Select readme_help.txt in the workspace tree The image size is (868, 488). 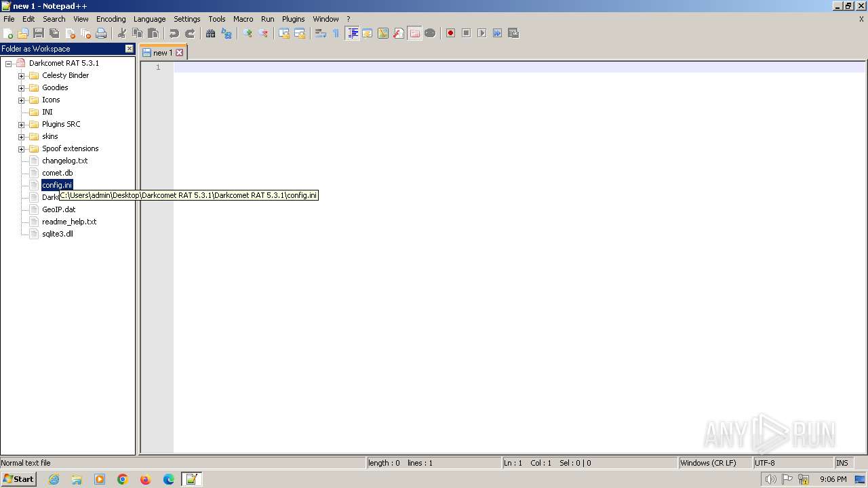(69, 222)
